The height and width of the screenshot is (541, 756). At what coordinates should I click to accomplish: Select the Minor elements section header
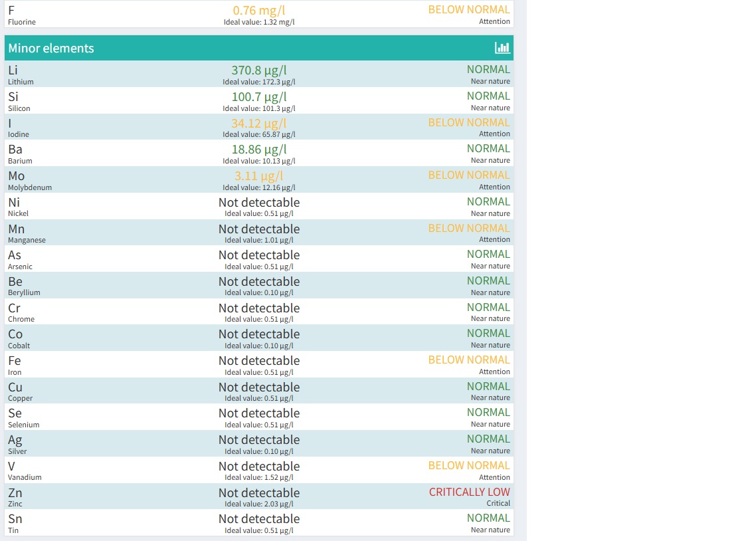(x=259, y=48)
